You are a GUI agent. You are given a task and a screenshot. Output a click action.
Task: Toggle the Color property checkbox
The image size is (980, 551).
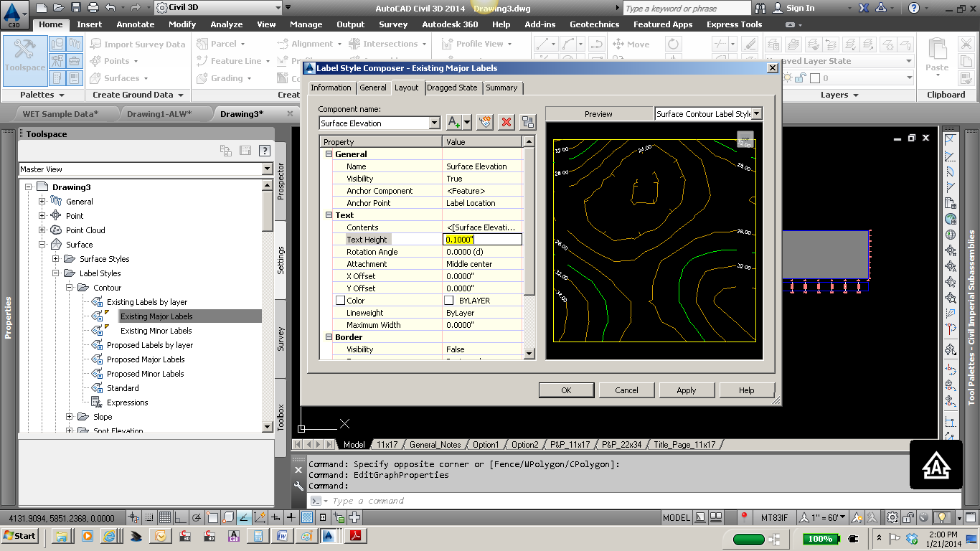tap(340, 301)
